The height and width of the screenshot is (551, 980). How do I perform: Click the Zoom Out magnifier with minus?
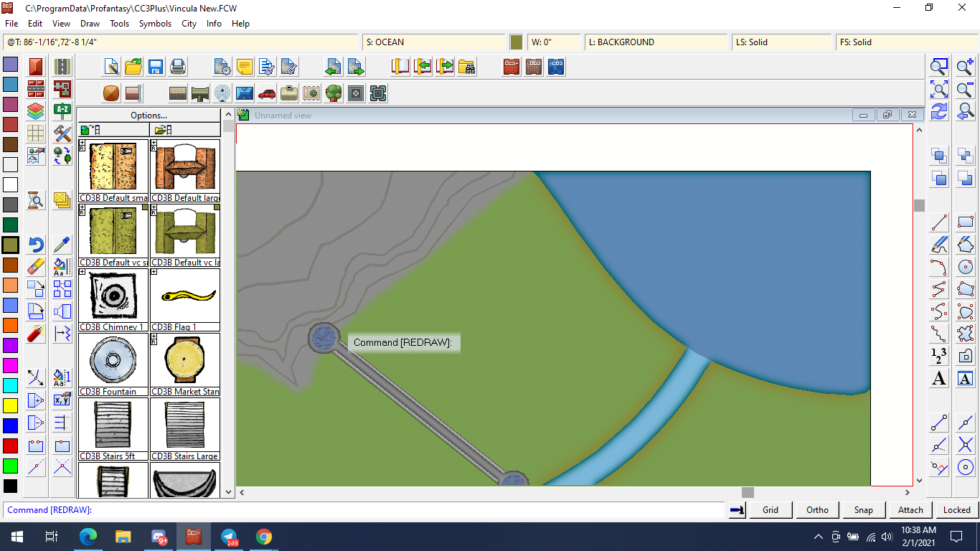(x=966, y=90)
